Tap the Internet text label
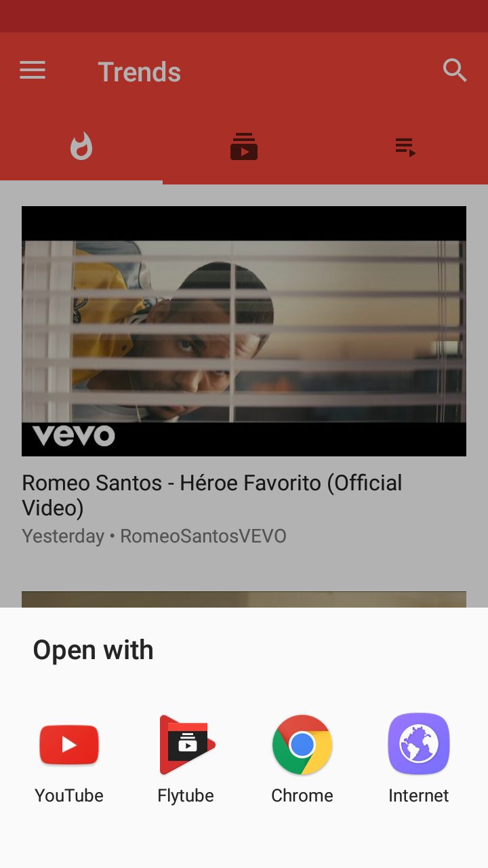This screenshot has height=868, width=488. click(419, 795)
